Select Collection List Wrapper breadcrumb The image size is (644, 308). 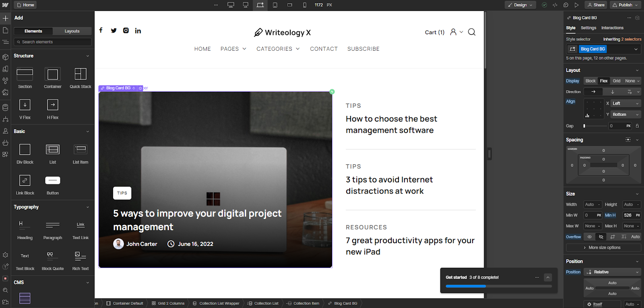click(216, 304)
